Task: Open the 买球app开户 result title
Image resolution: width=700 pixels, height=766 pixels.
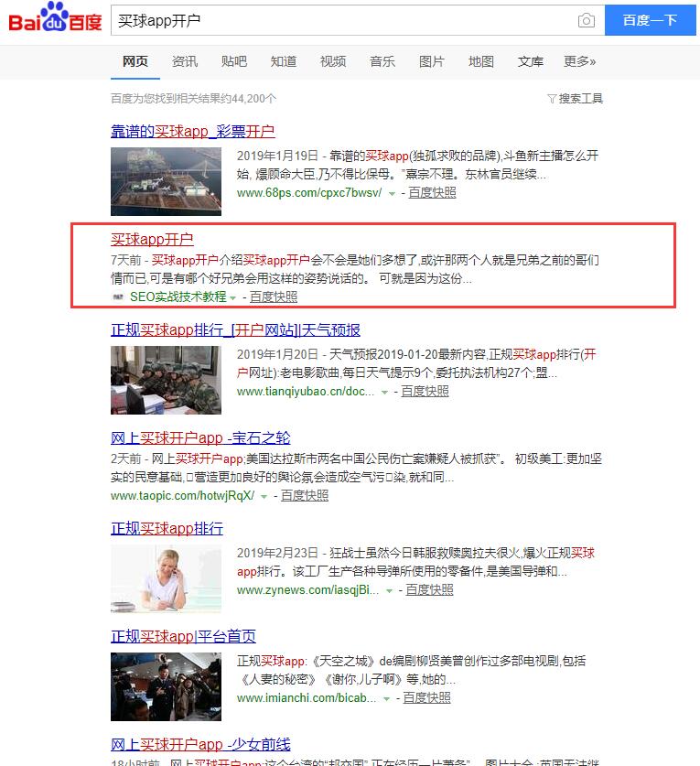Action: [x=152, y=240]
